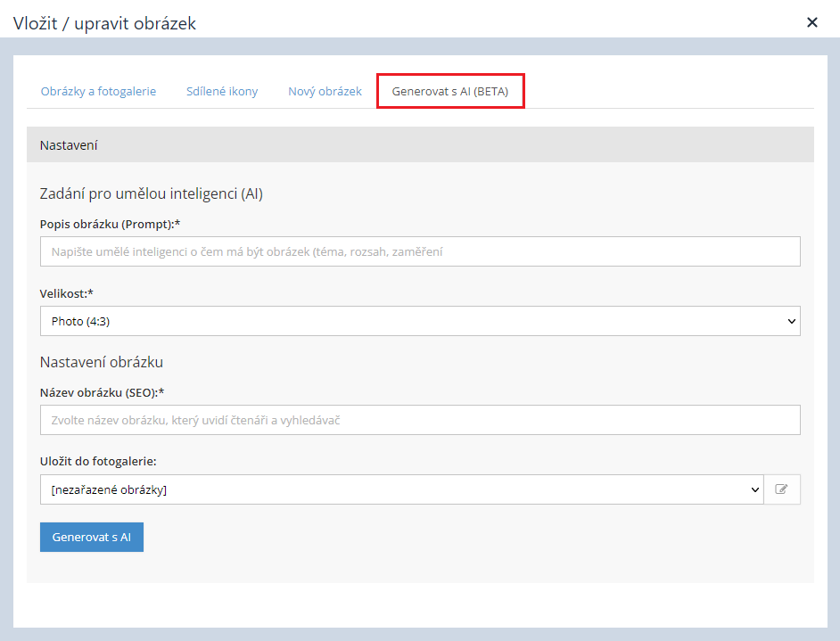Viewport: 840px width, 641px height.
Task: Focus the Popis obrázku prompt field
Action: point(420,251)
